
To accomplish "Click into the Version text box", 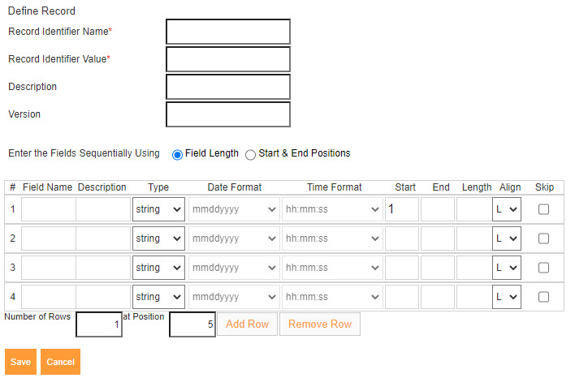I will 227,114.
